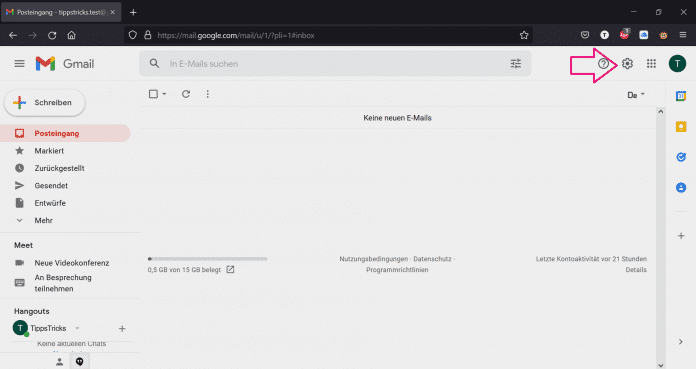Open the Programmrichtlinien link
Image resolution: width=696 pixels, height=369 pixels.
[x=397, y=270]
